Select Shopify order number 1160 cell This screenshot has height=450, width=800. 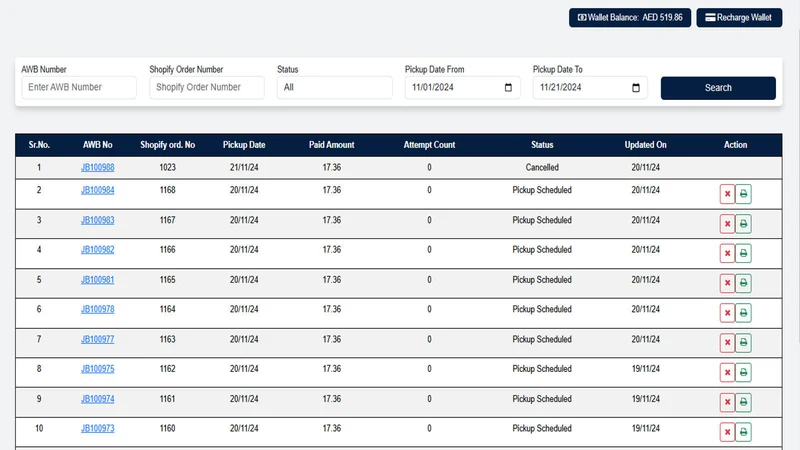167,429
